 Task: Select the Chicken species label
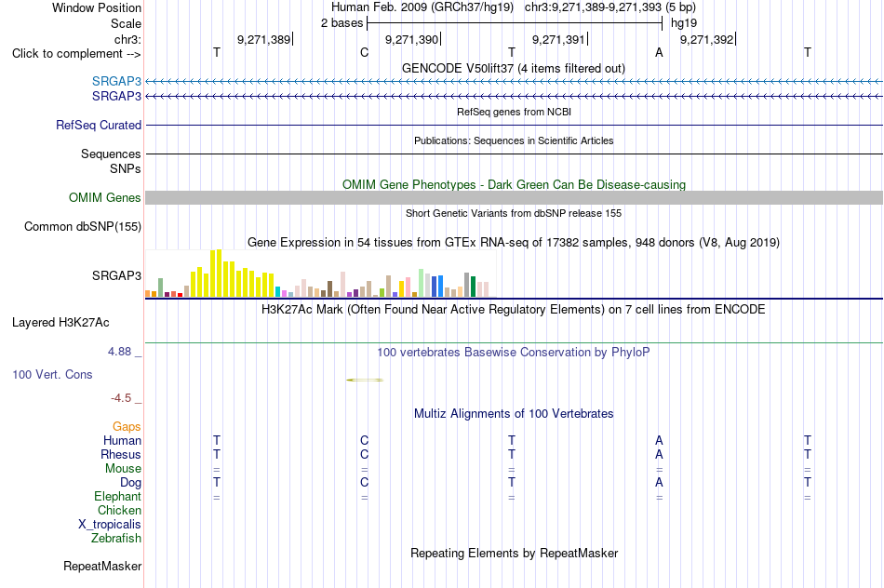pyautogui.click(x=119, y=510)
